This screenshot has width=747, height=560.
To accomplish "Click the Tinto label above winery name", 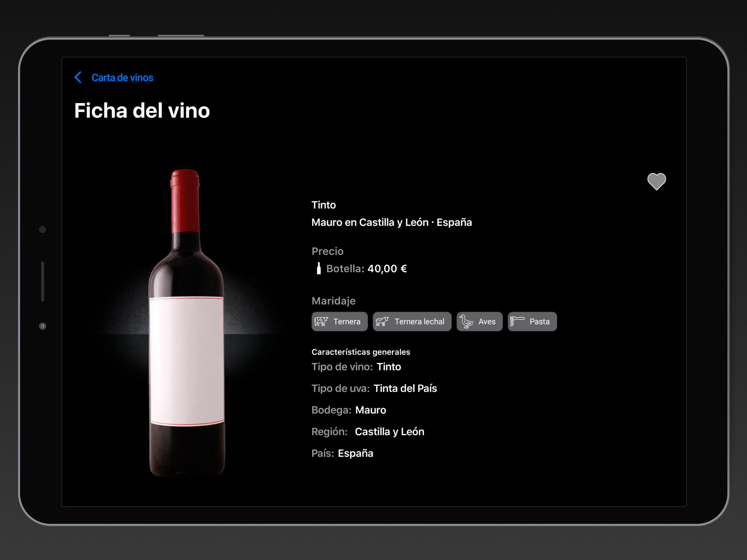I will pyautogui.click(x=323, y=205).
